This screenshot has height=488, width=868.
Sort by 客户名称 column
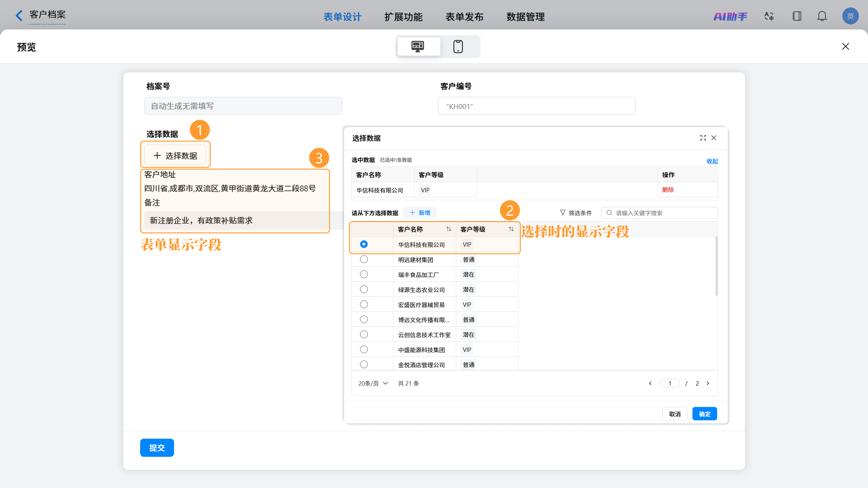(x=448, y=229)
